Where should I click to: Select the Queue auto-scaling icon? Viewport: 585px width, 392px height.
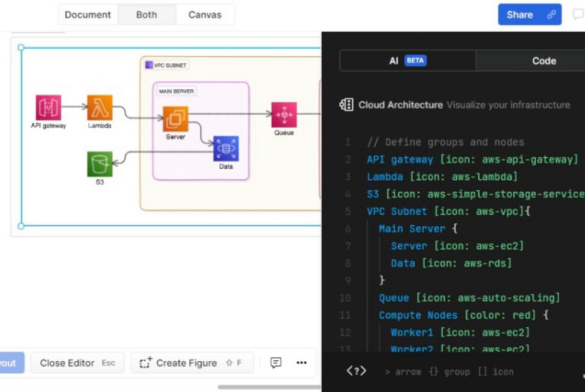point(284,115)
